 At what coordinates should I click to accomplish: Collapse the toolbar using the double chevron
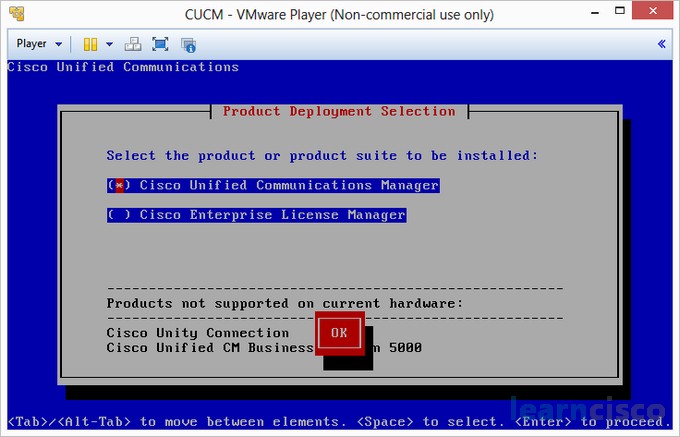(661, 44)
